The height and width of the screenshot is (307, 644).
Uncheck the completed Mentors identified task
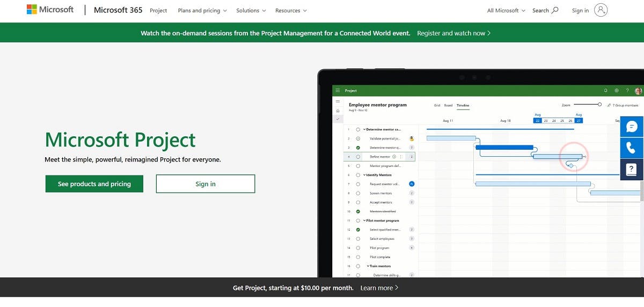358,211
